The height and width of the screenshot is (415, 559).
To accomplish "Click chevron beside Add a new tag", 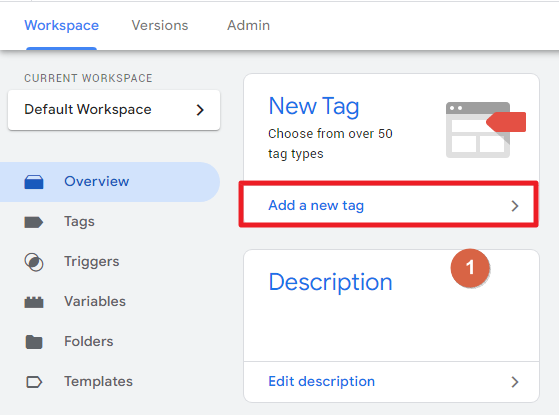I will pos(514,206).
